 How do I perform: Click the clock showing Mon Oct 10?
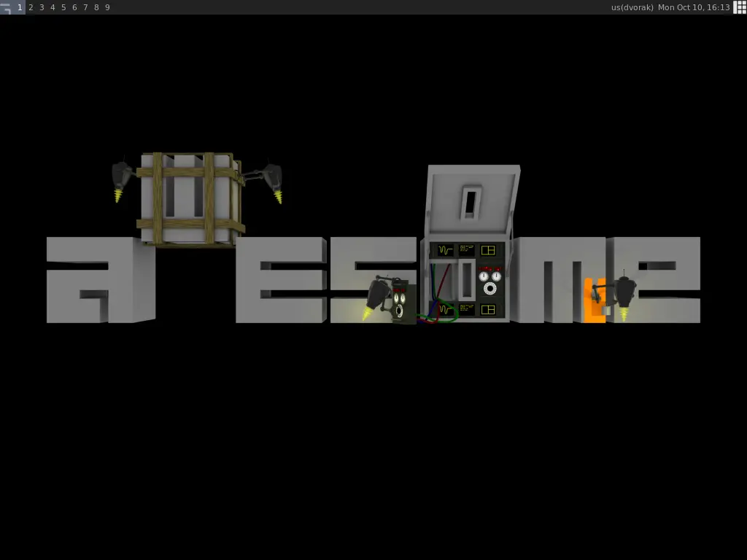pos(693,7)
